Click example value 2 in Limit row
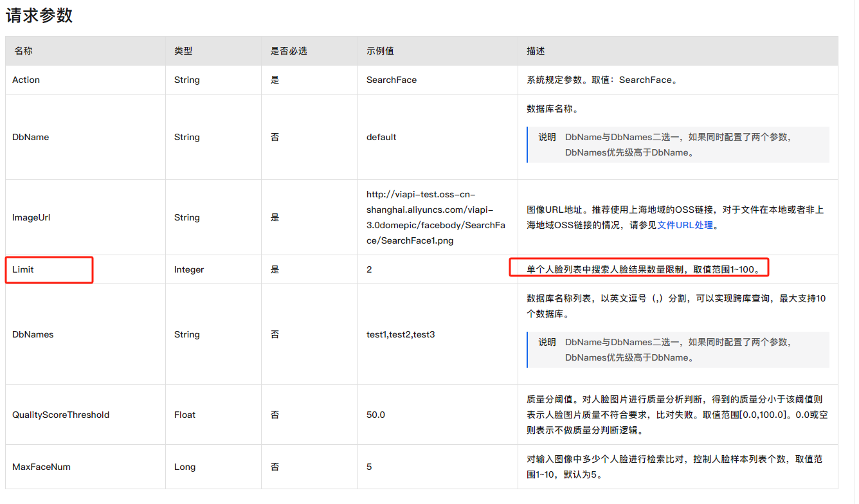The image size is (859, 504). tap(369, 269)
